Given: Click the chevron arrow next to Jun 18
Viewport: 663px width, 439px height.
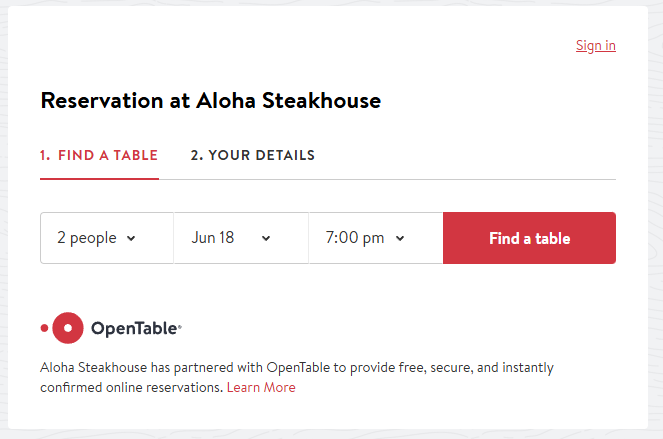Looking at the screenshot, I should coord(266,238).
